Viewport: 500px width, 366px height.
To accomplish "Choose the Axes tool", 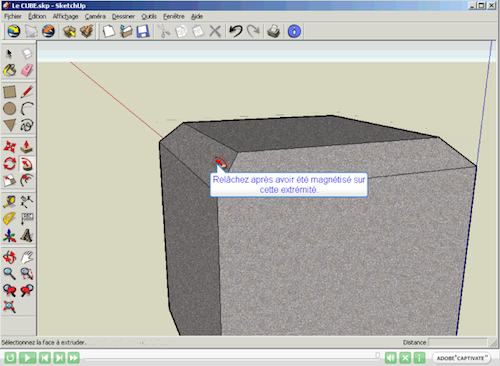I will point(9,236).
